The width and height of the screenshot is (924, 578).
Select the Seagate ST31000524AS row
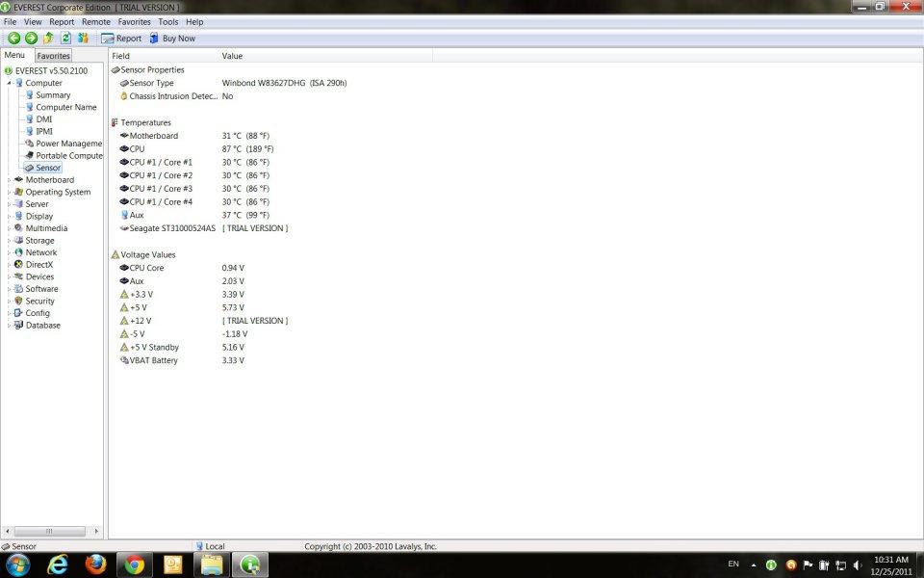pos(203,228)
